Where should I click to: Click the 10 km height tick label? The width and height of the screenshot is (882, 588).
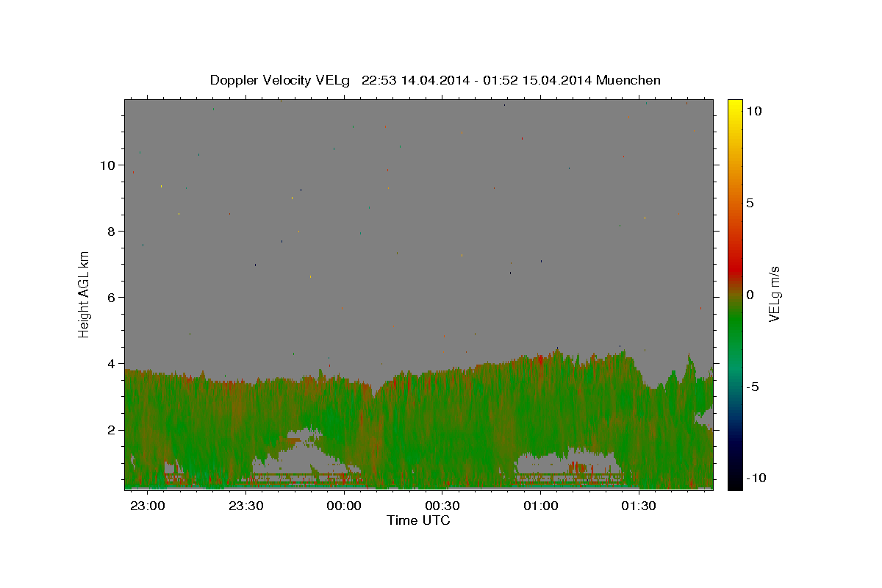[x=108, y=165]
